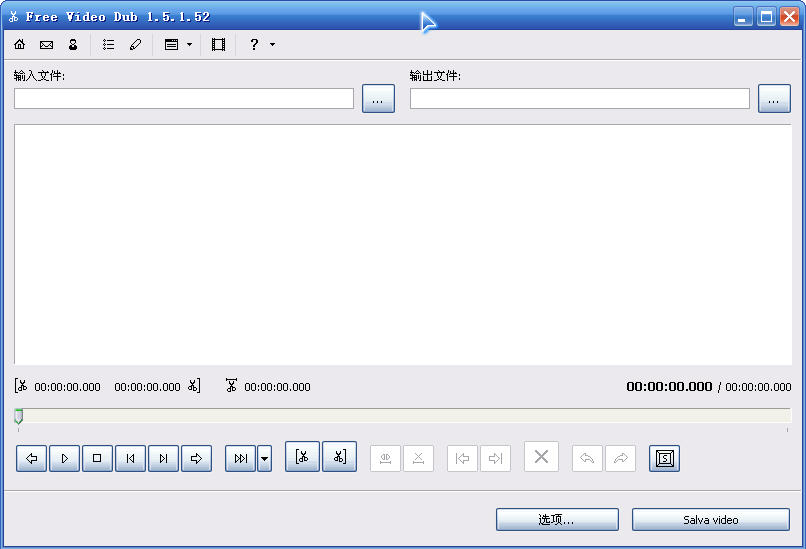Click the selection start bracket scissors indicator
Viewport: 806px width, 549px height.
pos(21,386)
